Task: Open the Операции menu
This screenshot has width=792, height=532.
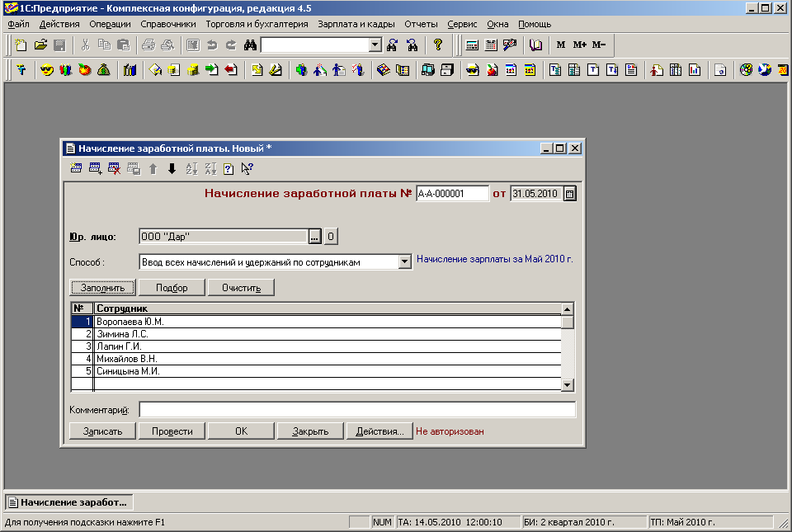Action: 110,24
